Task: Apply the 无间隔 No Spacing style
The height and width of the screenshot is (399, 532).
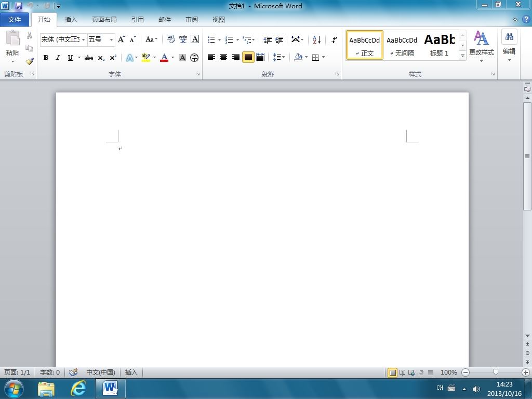Action: click(x=402, y=45)
